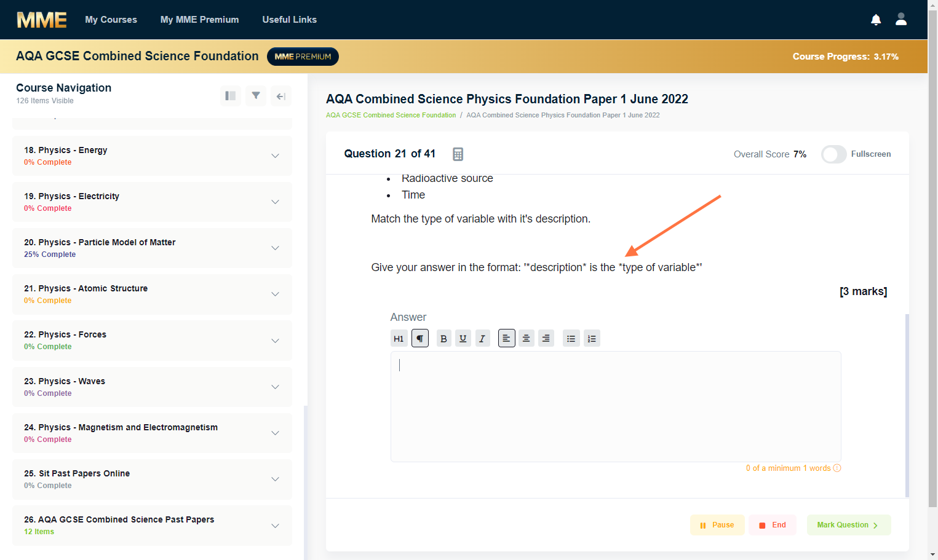Image resolution: width=938 pixels, height=560 pixels.
Task: Expand 25. Sit Past Papers Online
Action: (x=153, y=479)
